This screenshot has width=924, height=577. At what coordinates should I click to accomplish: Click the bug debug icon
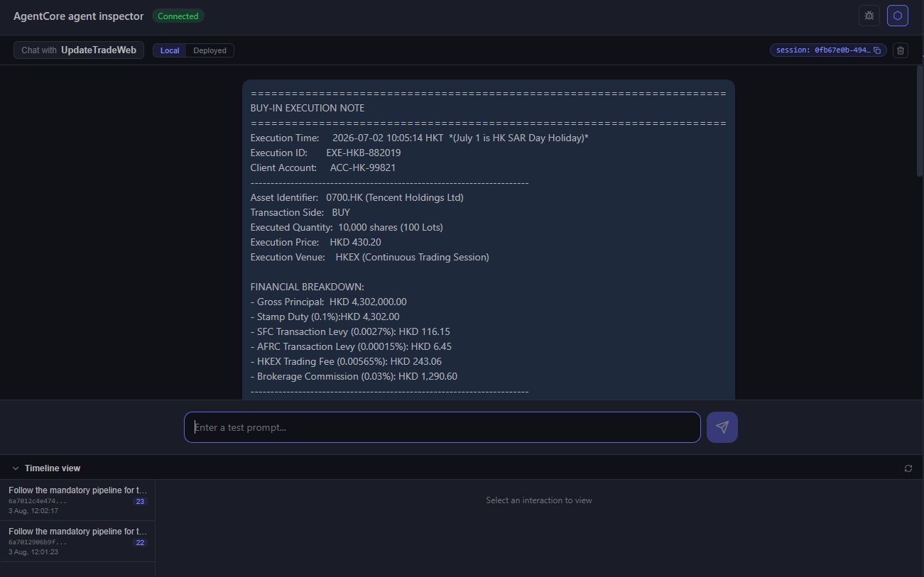[869, 16]
